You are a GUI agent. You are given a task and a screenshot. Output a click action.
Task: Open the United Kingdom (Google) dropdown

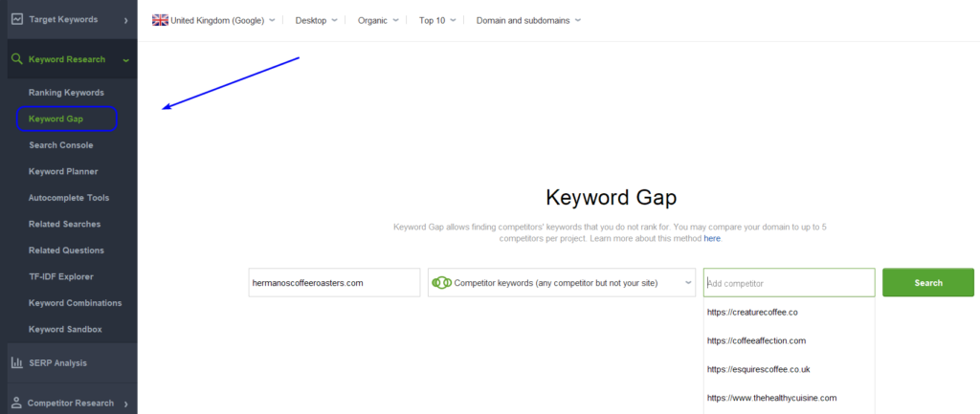click(213, 20)
